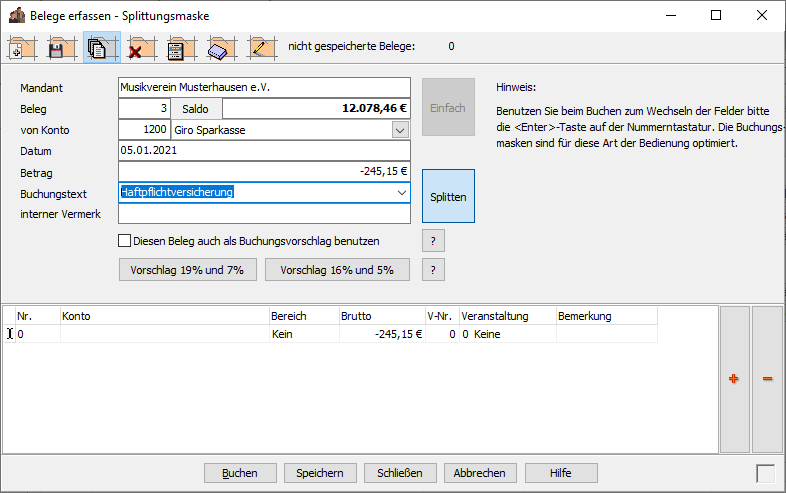The width and height of the screenshot is (786, 493).
Task: Apply Vorschlag 19% und 7%
Action: point(187,270)
